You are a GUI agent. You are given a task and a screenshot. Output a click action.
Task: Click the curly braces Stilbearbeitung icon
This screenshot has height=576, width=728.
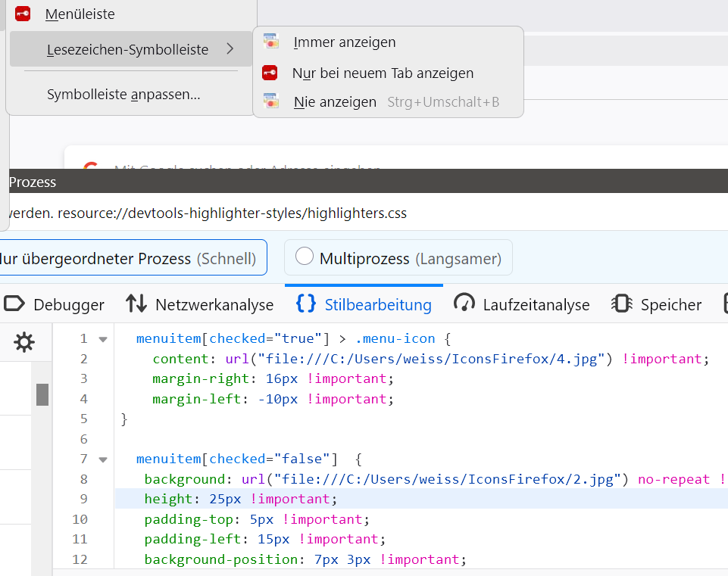[x=306, y=304]
